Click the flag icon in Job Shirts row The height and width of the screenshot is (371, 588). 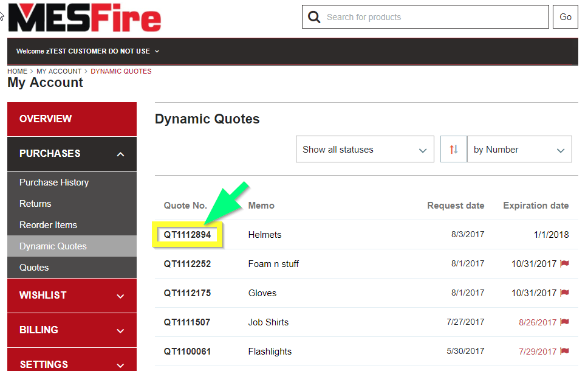pos(564,322)
